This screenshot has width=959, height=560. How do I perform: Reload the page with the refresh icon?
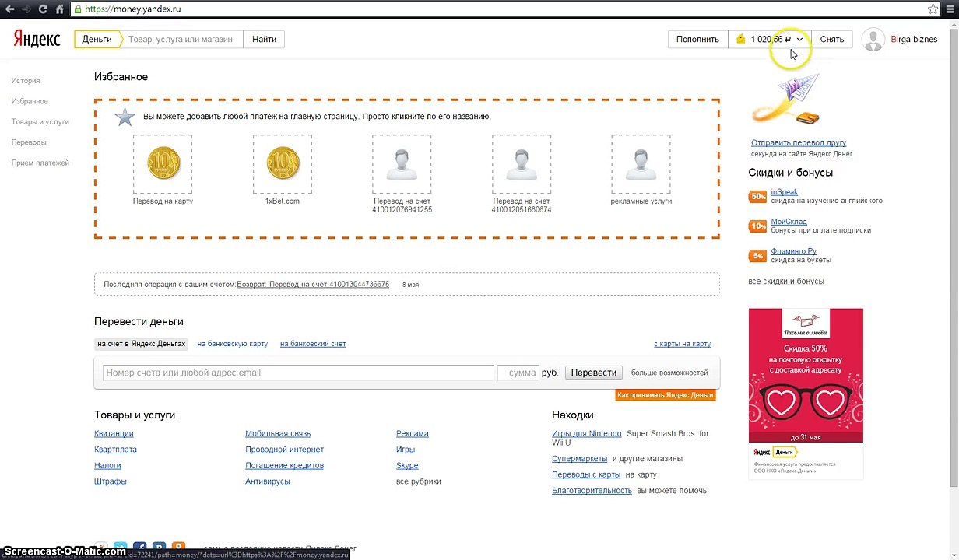point(44,9)
